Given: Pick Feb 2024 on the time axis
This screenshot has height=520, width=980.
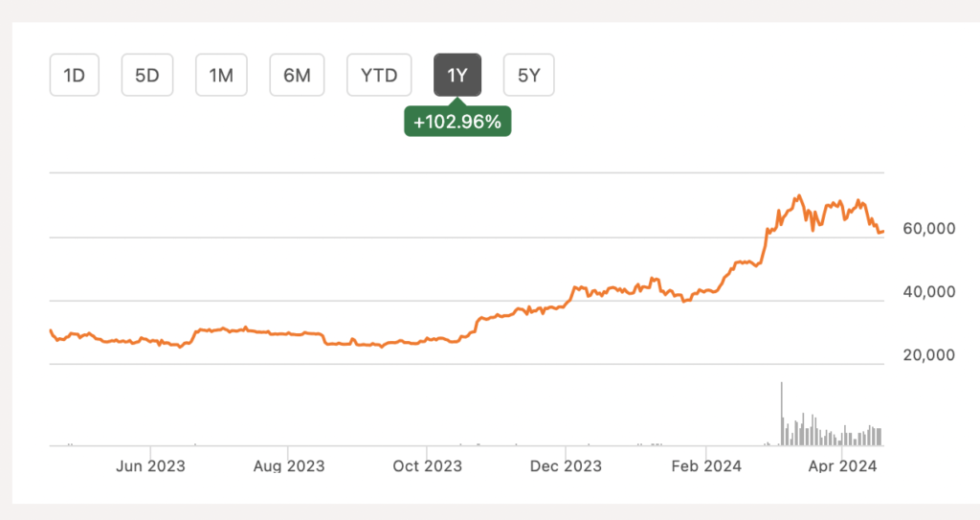Looking at the screenshot, I should tap(704, 466).
